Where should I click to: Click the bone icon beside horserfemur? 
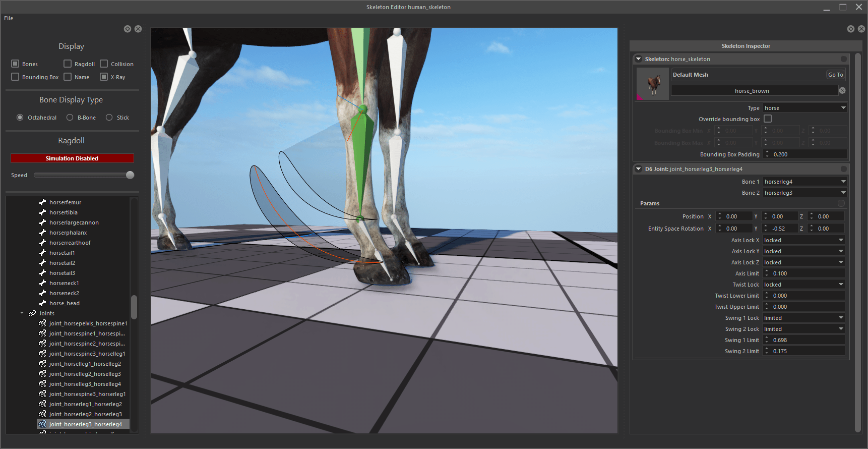click(43, 202)
